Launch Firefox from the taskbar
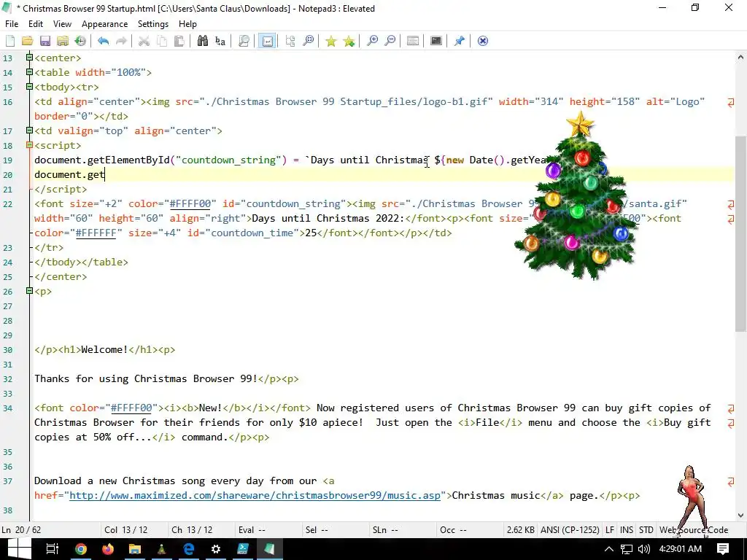 108,549
